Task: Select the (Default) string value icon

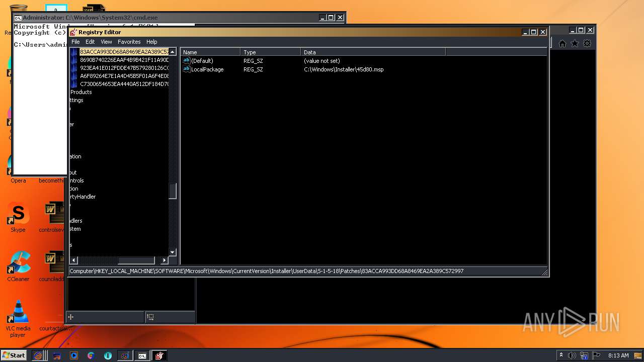Action: click(x=186, y=61)
